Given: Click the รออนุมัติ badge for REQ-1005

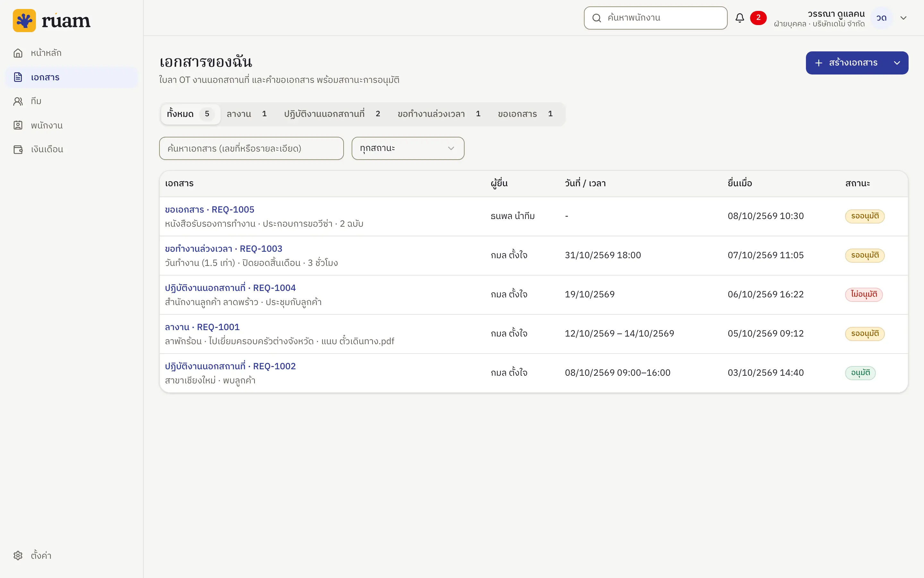Looking at the screenshot, I should pos(864,216).
